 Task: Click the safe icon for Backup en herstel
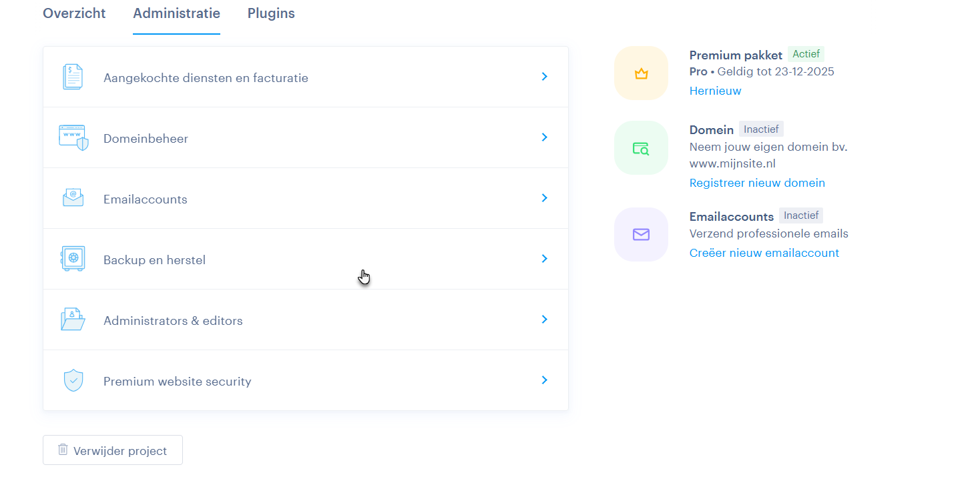pos(73,259)
